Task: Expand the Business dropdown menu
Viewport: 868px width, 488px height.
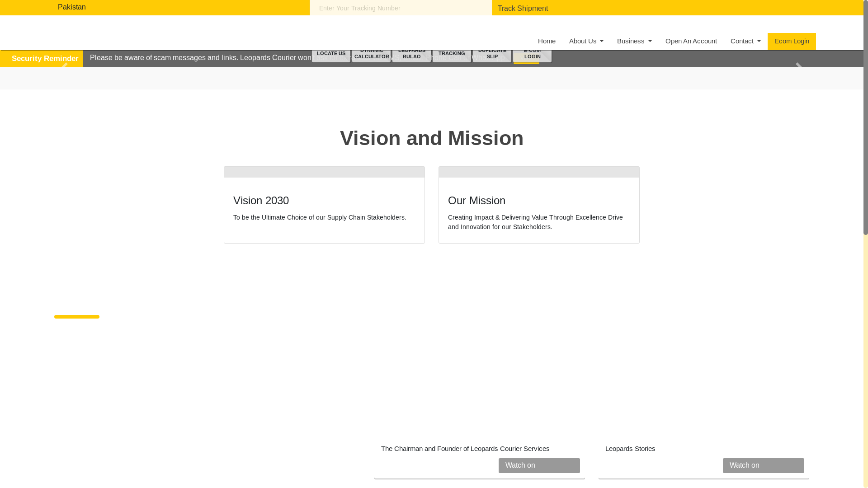Action: [634, 41]
